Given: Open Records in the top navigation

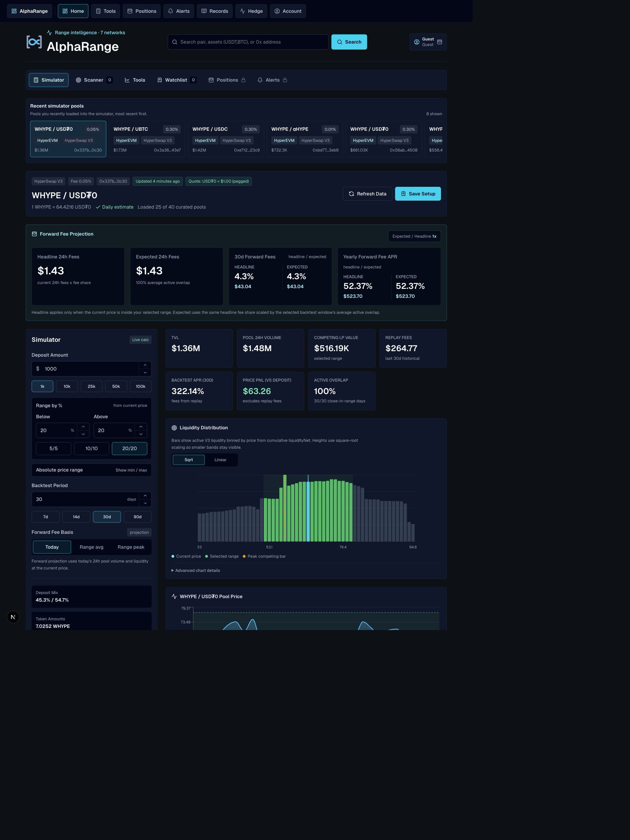Looking at the screenshot, I should (x=215, y=11).
